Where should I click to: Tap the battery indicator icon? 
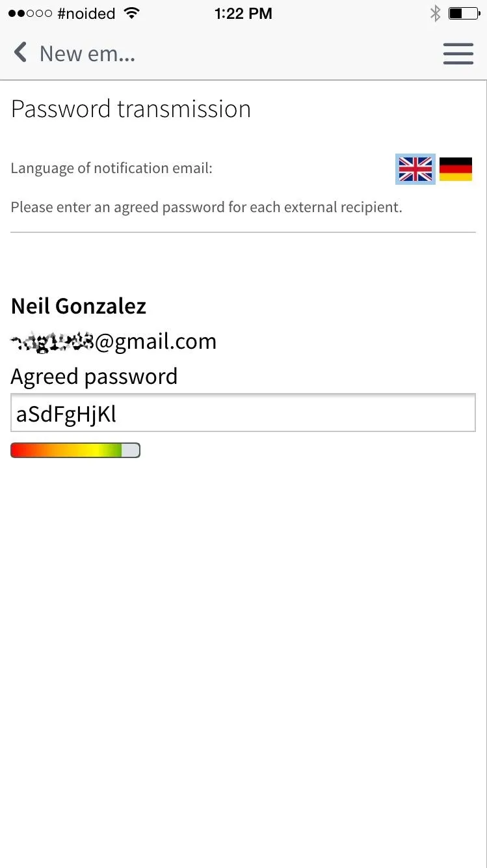[x=464, y=13]
